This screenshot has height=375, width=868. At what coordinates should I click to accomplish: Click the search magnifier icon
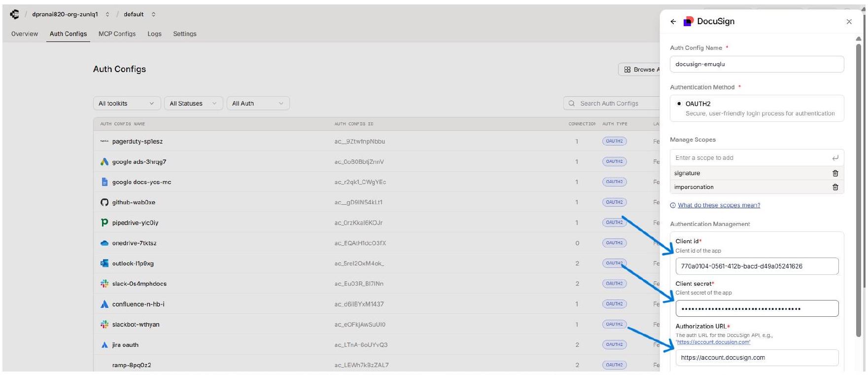572,104
